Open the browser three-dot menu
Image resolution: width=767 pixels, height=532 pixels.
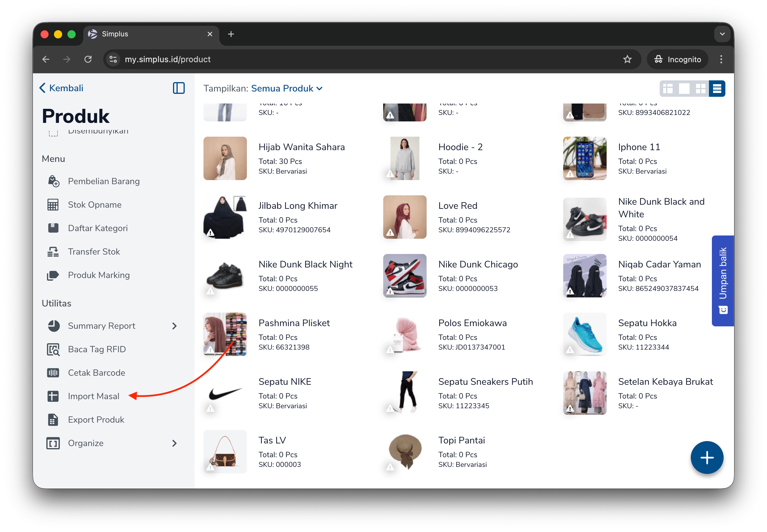pos(721,59)
